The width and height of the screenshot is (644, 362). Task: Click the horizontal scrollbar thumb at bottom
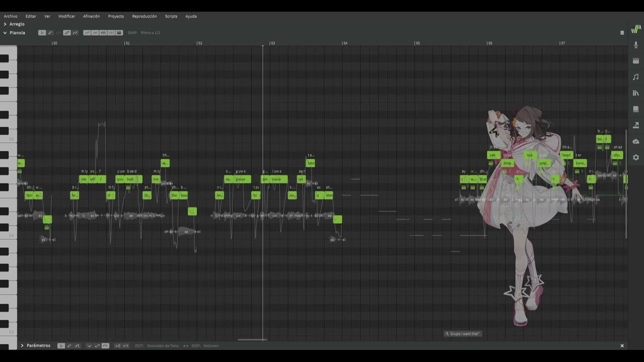click(252, 340)
